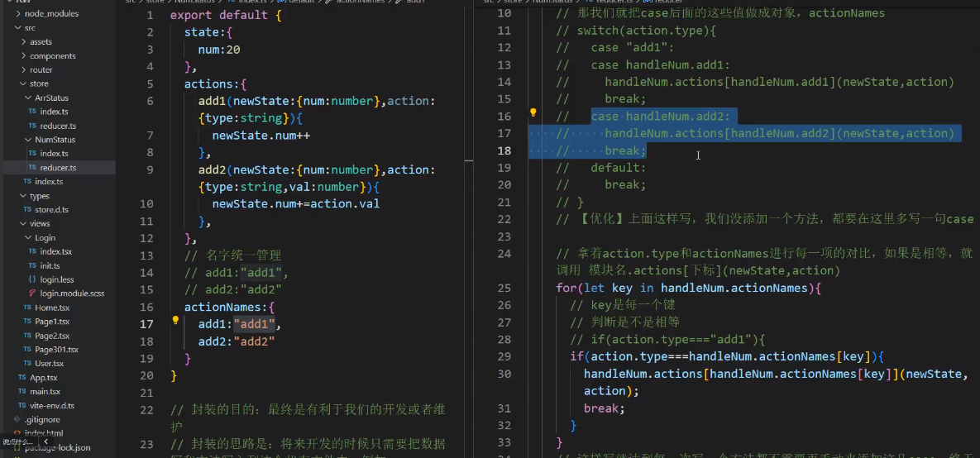Click the TS icon beside index.tsx in Login
Viewport: 980px width, 458px height.
[x=32, y=251]
